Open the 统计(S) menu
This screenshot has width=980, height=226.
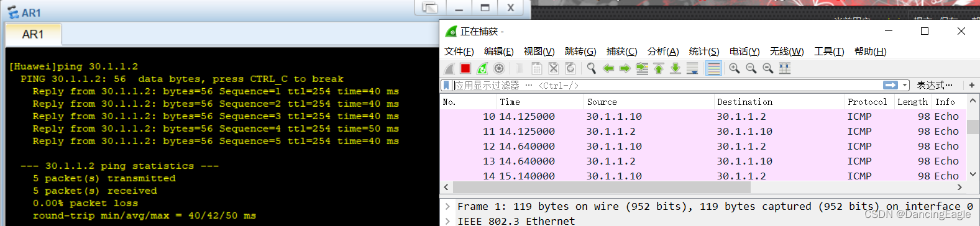click(704, 52)
